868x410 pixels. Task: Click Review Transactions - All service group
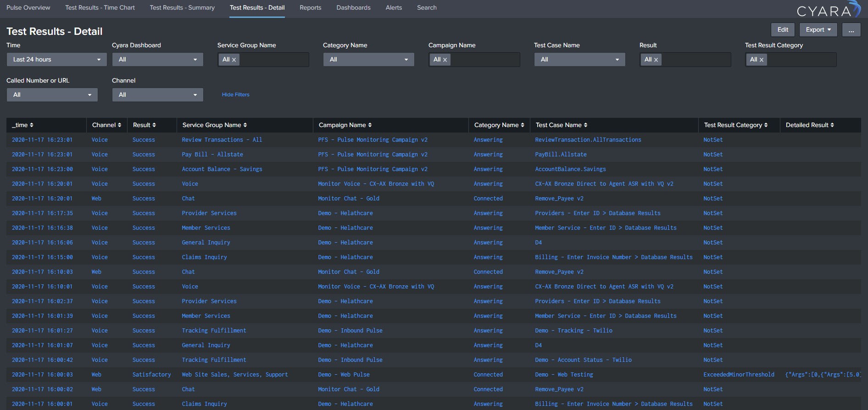222,140
